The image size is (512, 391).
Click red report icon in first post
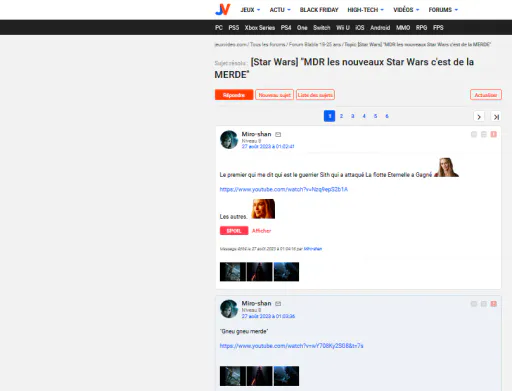pos(494,134)
